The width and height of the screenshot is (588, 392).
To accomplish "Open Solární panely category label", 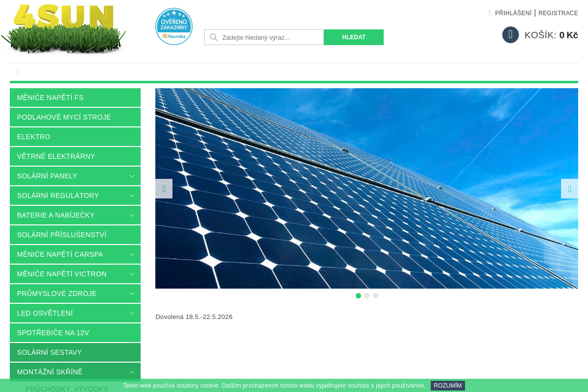I will click(47, 176).
